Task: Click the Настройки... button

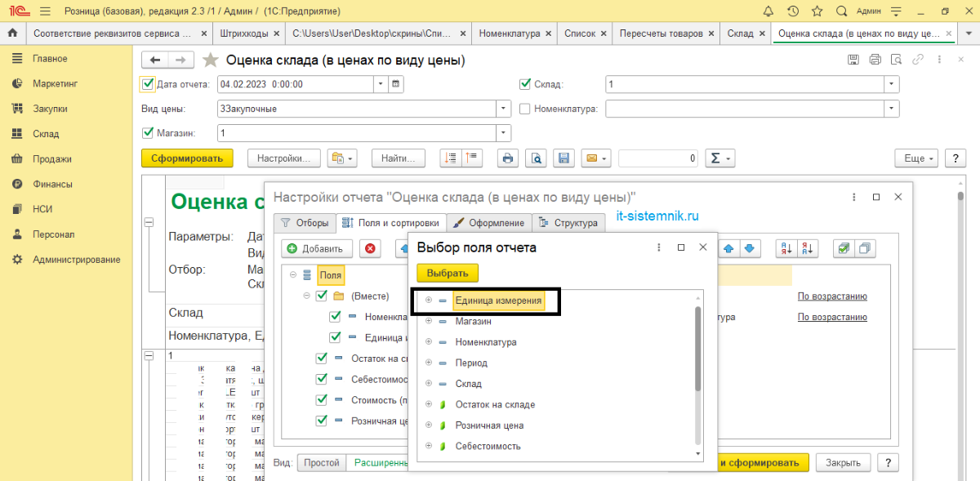Action: coord(283,158)
